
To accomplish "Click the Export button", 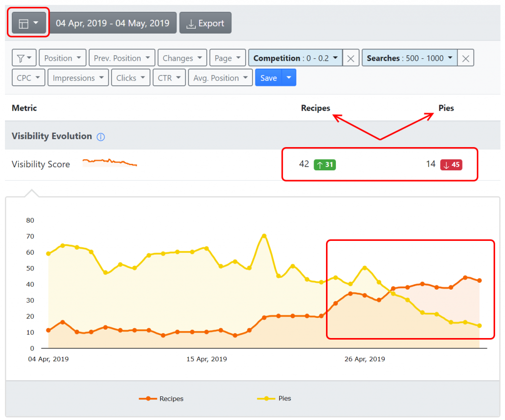I will (205, 23).
